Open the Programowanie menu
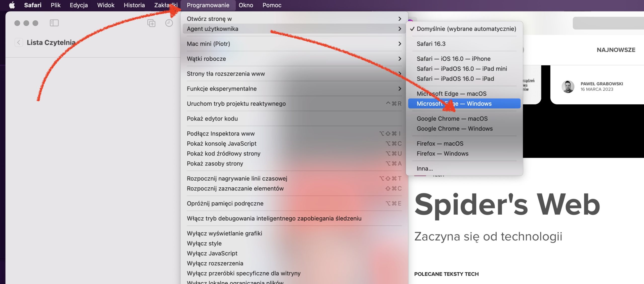 208,5
